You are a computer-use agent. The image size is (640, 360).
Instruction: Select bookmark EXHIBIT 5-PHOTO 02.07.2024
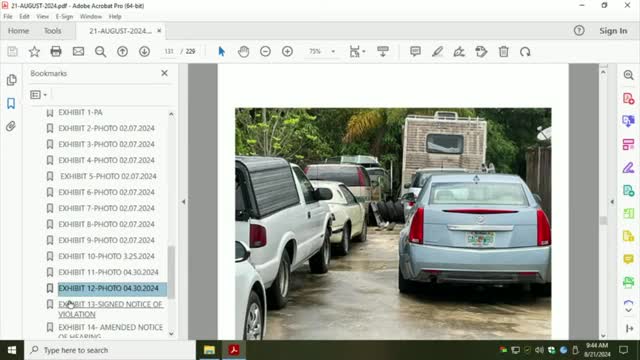click(108, 176)
